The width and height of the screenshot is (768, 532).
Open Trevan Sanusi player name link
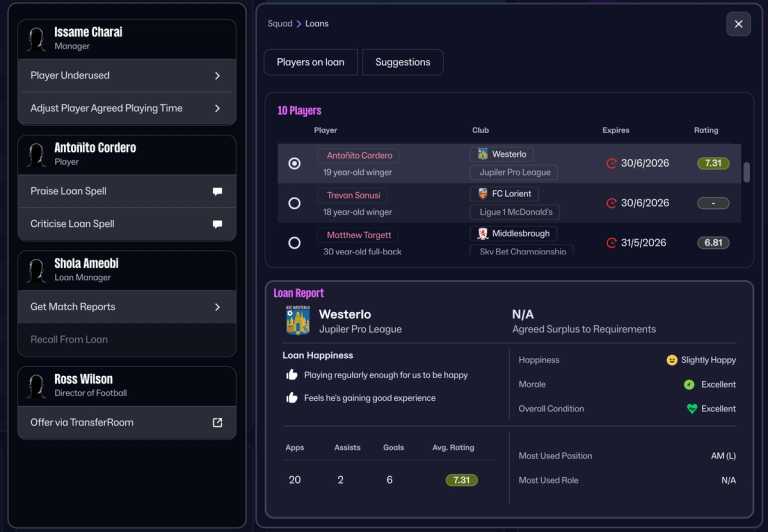pos(353,195)
